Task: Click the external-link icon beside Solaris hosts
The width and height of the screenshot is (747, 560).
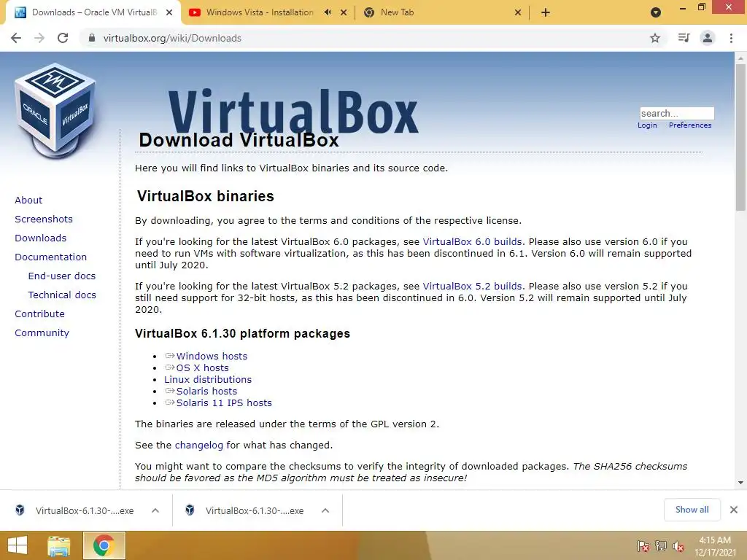Action: click(169, 391)
